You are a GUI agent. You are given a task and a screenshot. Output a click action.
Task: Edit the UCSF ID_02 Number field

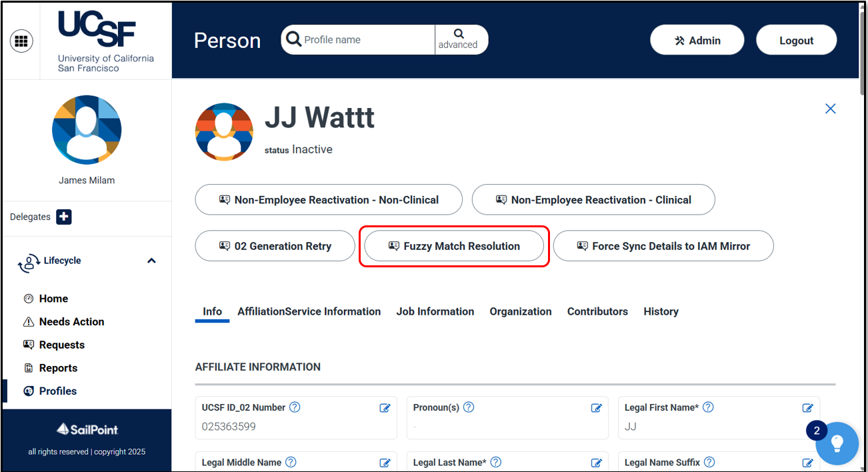point(385,408)
